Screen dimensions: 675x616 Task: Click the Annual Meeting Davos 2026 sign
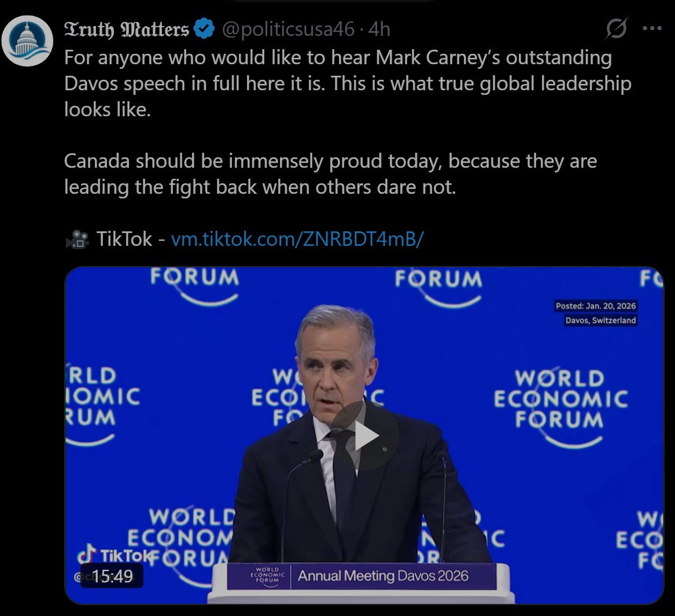tap(383, 576)
